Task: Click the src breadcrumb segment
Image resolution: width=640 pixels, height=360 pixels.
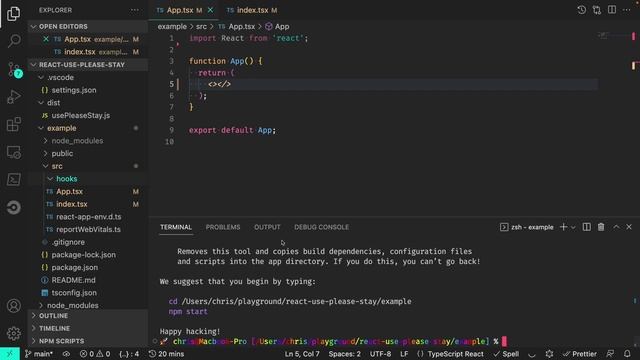Action: click(x=201, y=27)
